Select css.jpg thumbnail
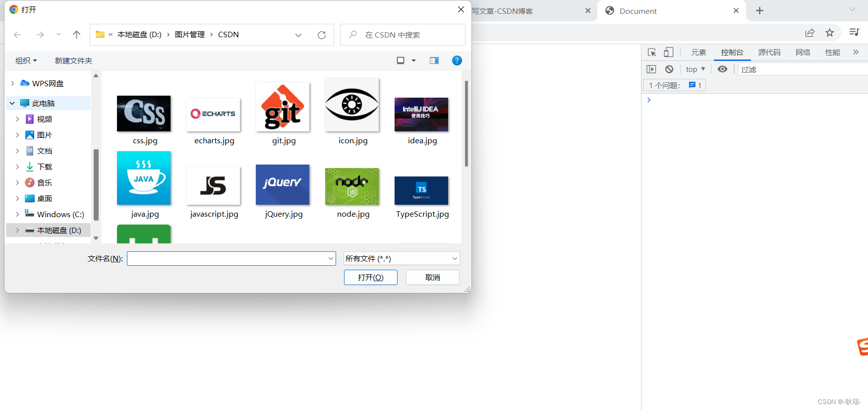The width and height of the screenshot is (868, 410). tap(144, 114)
